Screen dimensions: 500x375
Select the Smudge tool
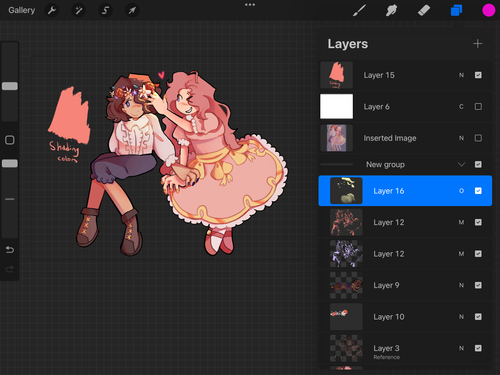coord(392,10)
